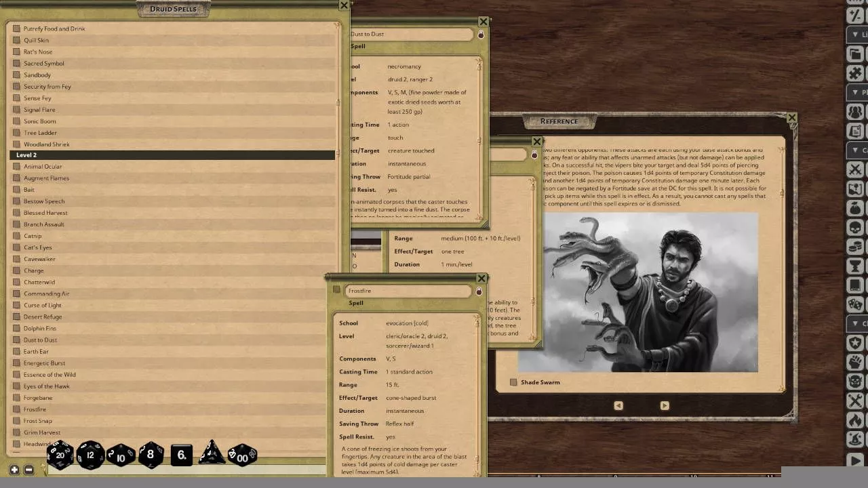Open the orc face Races sidebar icon

click(856, 381)
